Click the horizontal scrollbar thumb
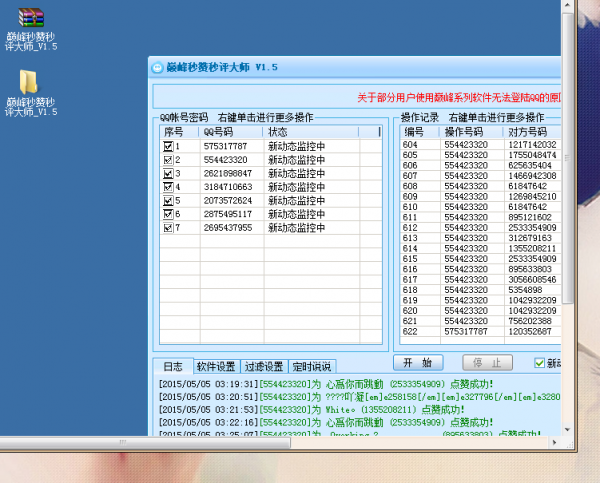600x483 pixels. point(145,442)
